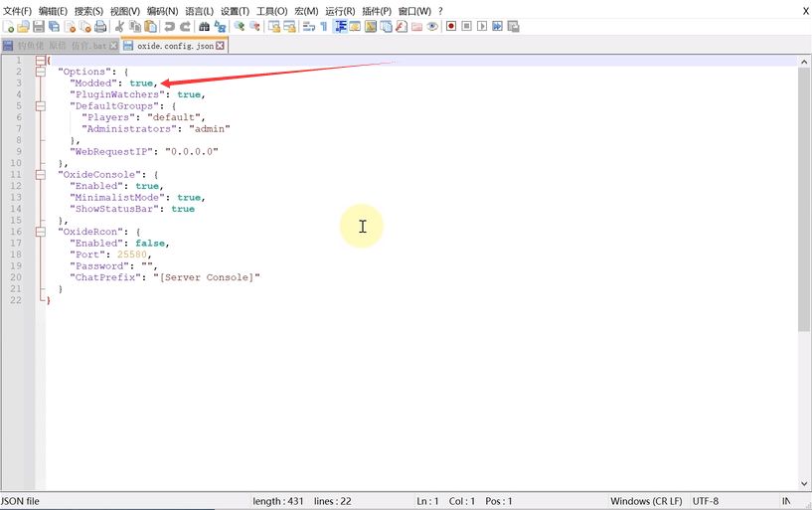Open the 设置(T) menu

pyautogui.click(x=235, y=11)
